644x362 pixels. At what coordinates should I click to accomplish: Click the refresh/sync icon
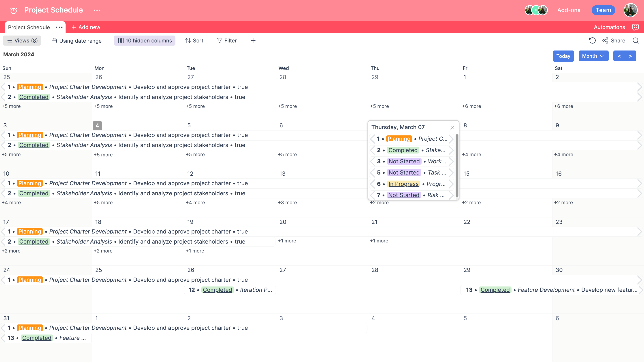593,41
